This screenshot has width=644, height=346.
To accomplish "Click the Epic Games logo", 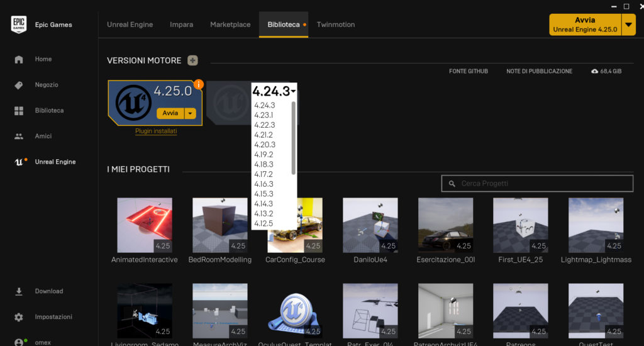I will click(19, 25).
